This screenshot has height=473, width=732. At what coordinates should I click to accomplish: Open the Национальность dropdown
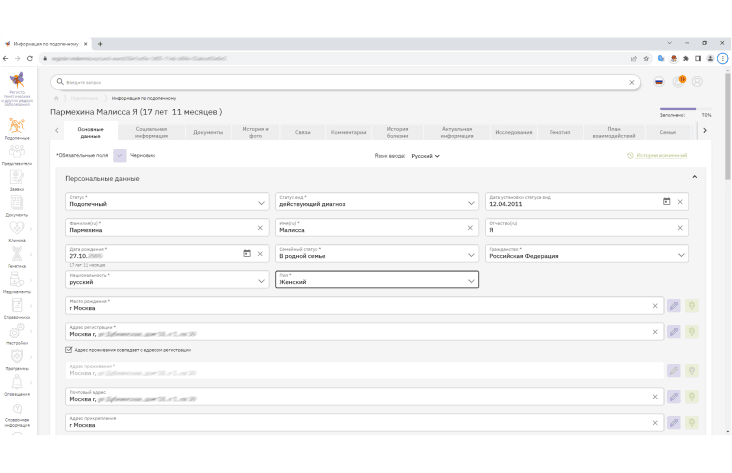[167, 280]
